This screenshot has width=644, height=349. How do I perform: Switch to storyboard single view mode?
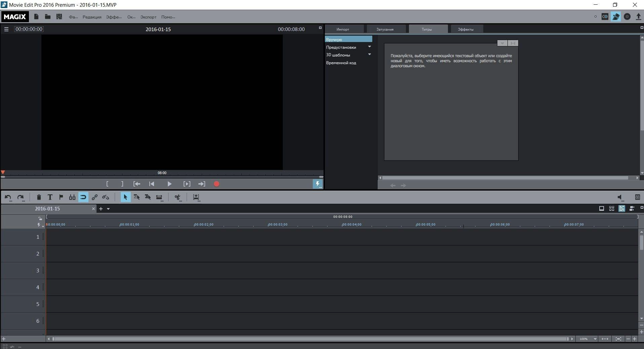click(602, 208)
